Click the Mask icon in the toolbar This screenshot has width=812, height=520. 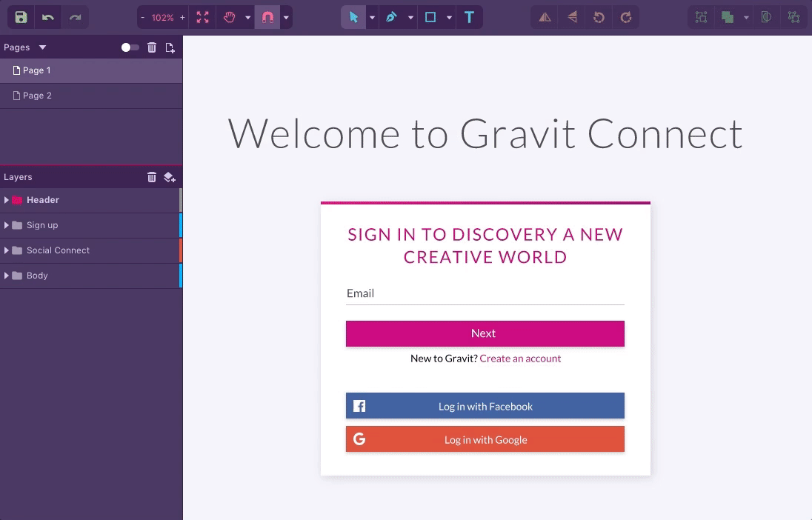pos(766,17)
